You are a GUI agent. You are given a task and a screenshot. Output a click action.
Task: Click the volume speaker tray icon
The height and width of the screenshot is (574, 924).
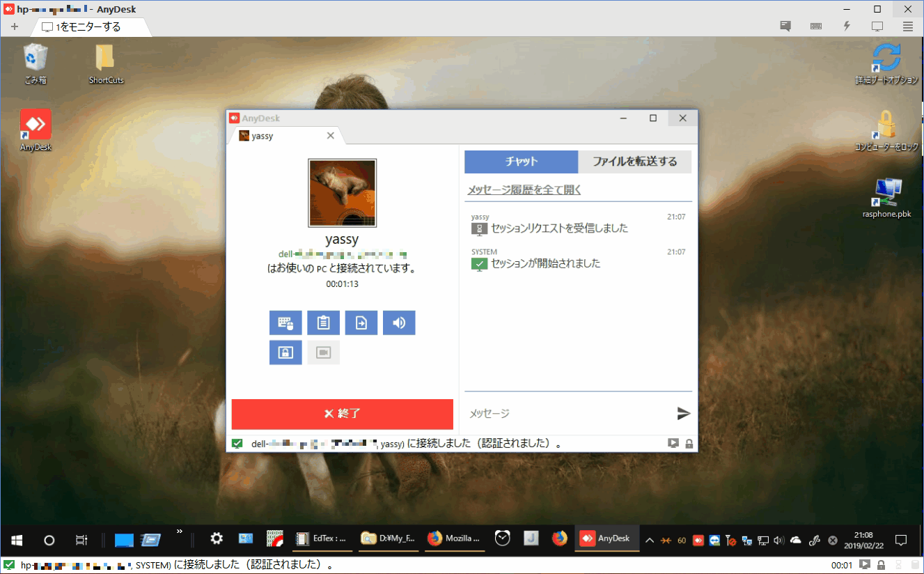click(778, 540)
